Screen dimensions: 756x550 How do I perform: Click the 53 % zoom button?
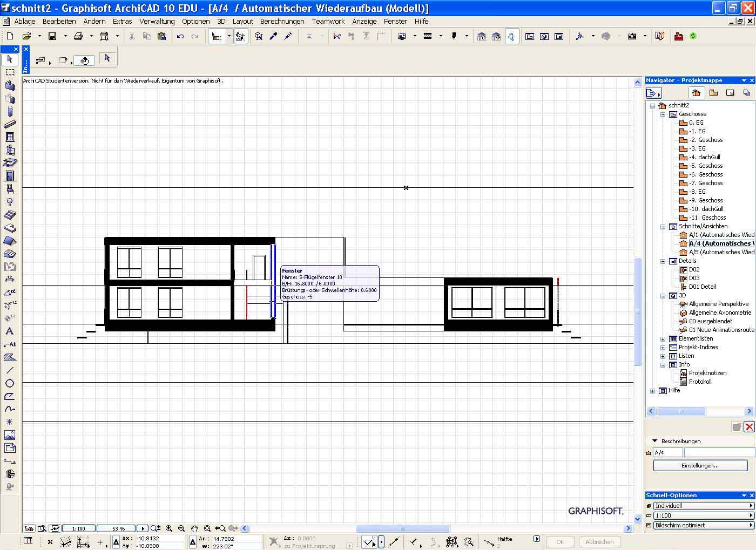[x=118, y=528]
